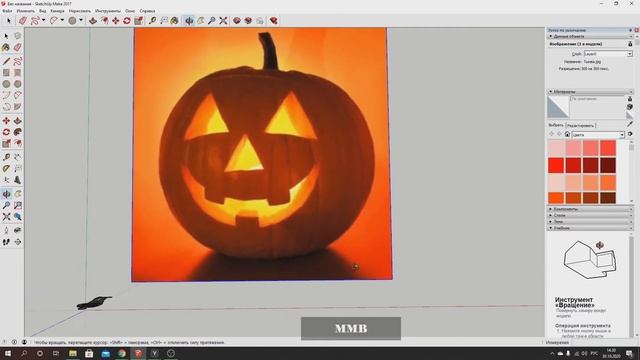Viewport: 640px width, 360px height.
Task: Click the back arrow in material browser
Action: 551,134
